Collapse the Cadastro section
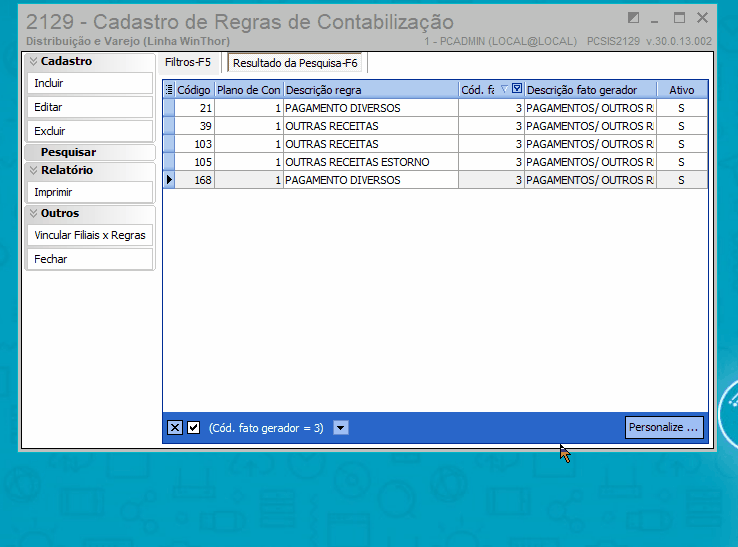The width and height of the screenshot is (738, 547). (x=33, y=61)
